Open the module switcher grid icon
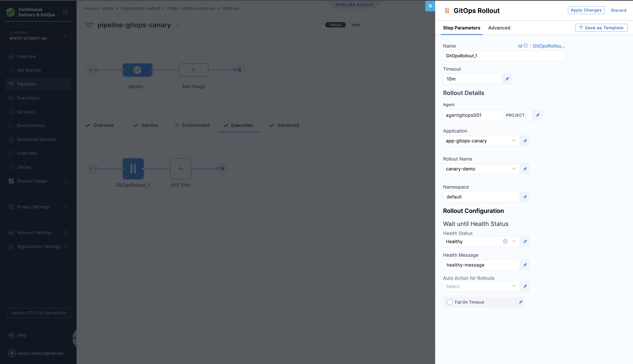633x364 pixels. pos(65,12)
